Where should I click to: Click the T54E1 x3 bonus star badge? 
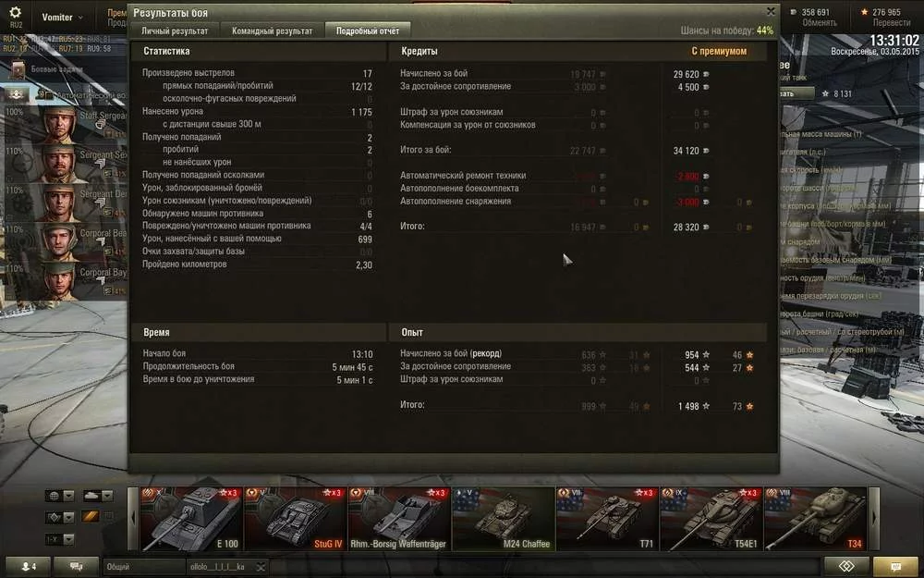748,493
